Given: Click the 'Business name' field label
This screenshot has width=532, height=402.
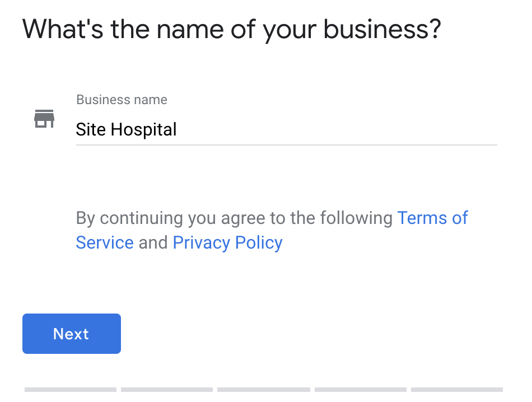Looking at the screenshot, I should tap(122, 100).
